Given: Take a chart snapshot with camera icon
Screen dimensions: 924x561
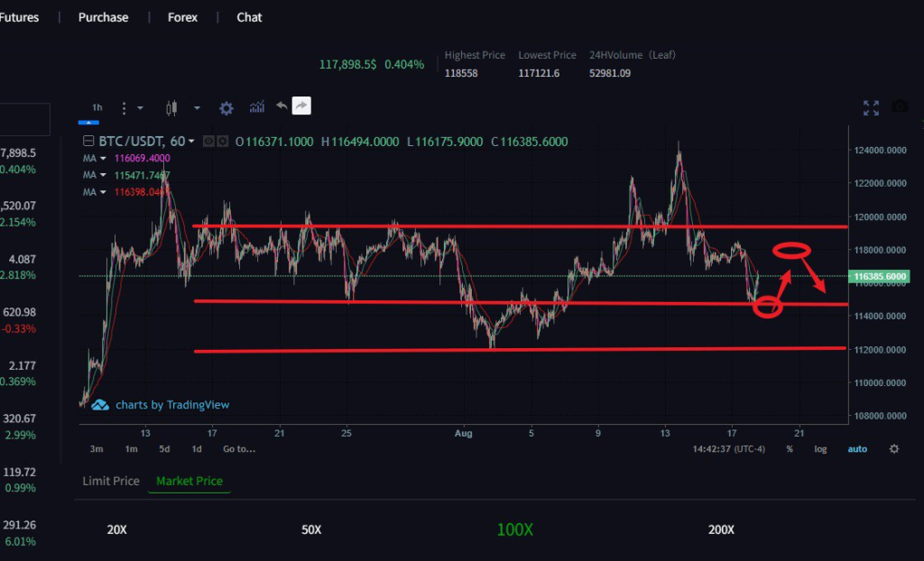Looking at the screenshot, I should tap(900, 107).
